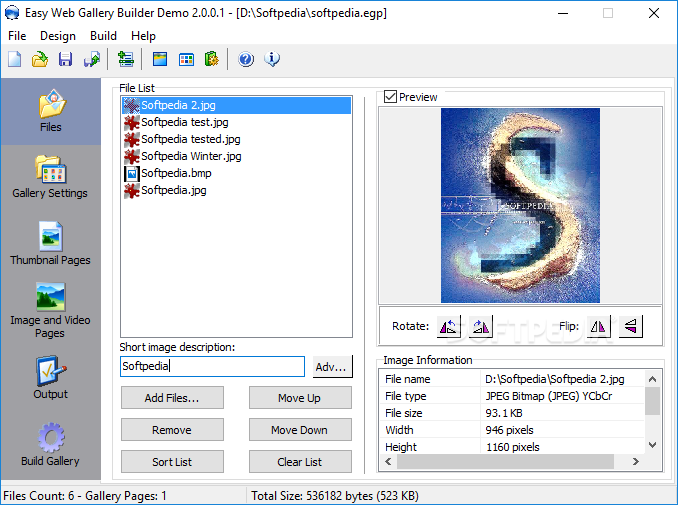This screenshot has width=678, height=505.
Task: Click the New project toolbar icon
Action: click(x=14, y=59)
